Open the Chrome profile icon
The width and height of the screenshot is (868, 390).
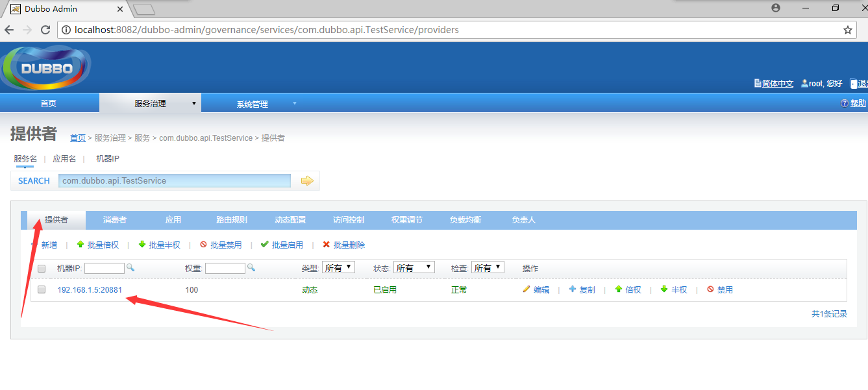[x=775, y=8]
